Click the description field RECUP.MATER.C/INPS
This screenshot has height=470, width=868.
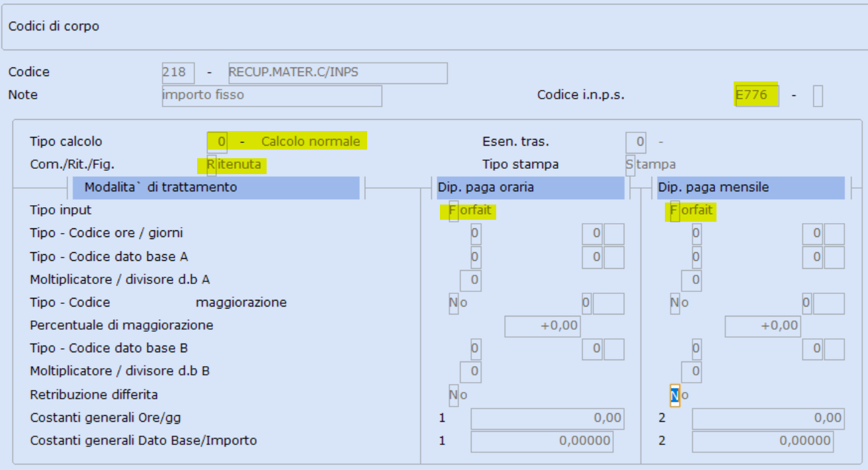click(337, 73)
